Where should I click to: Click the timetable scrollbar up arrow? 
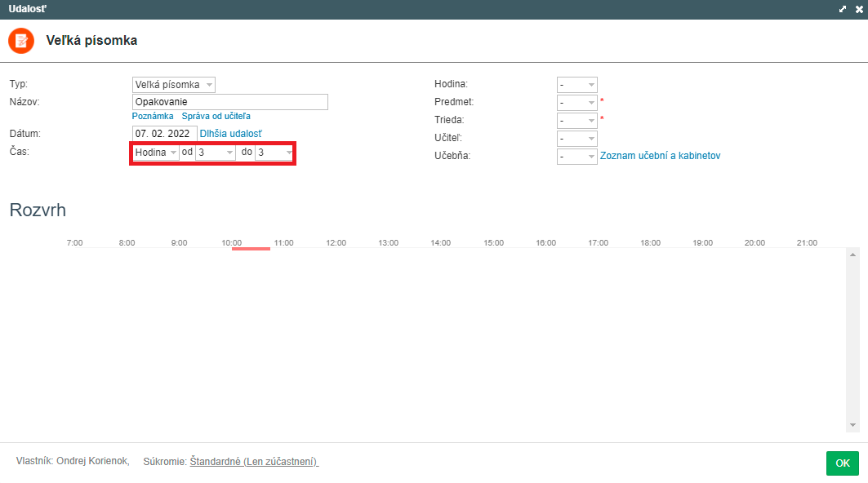click(852, 255)
